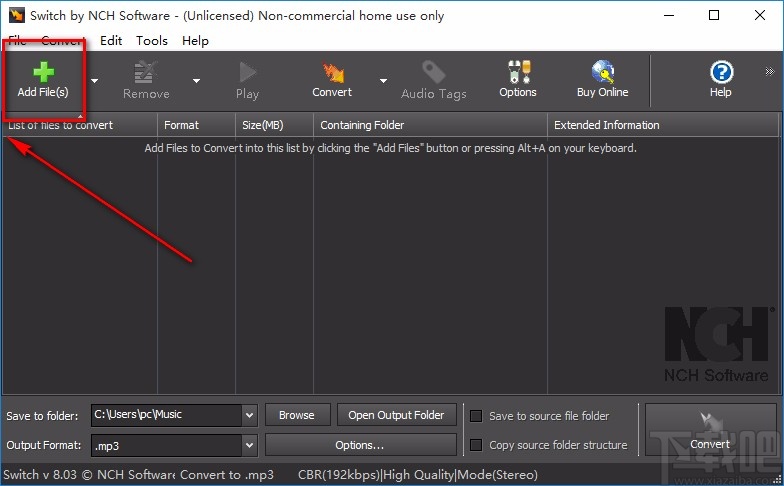Expand the Save to folder dropdown arrow
This screenshot has height=486, width=784.
[250, 415]
